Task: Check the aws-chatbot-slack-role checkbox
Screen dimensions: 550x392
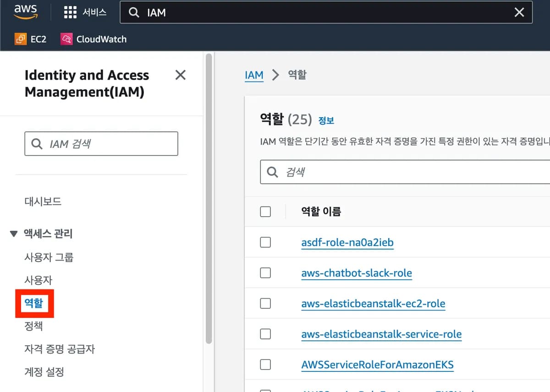Action: (265, 273)
